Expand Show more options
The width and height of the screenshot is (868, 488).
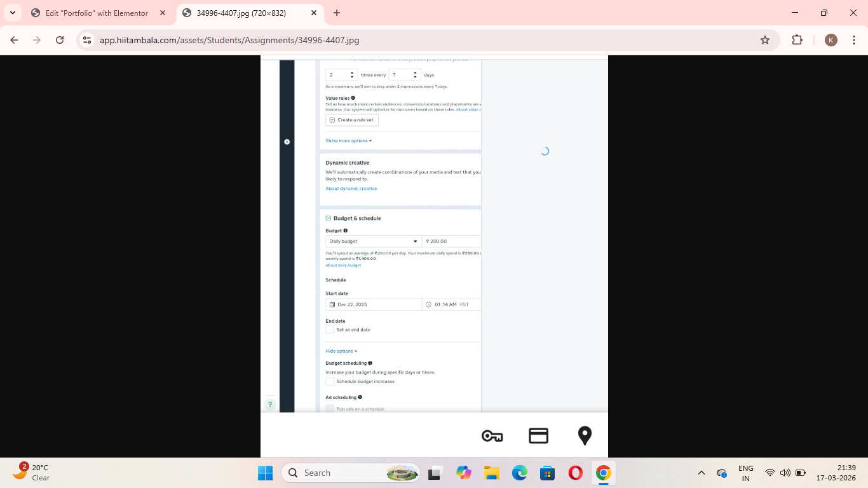click(x=348, y=140)
